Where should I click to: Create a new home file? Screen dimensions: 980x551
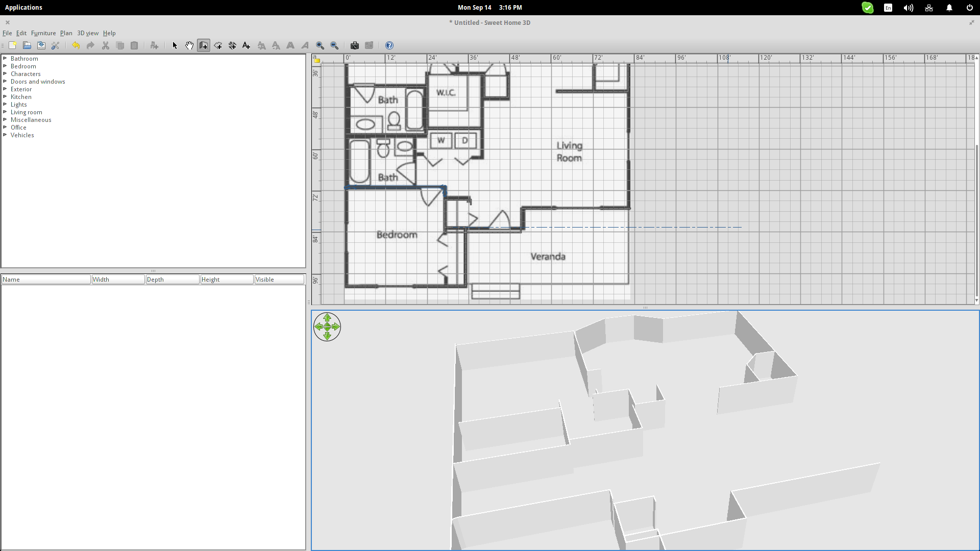tap(13, 45)
